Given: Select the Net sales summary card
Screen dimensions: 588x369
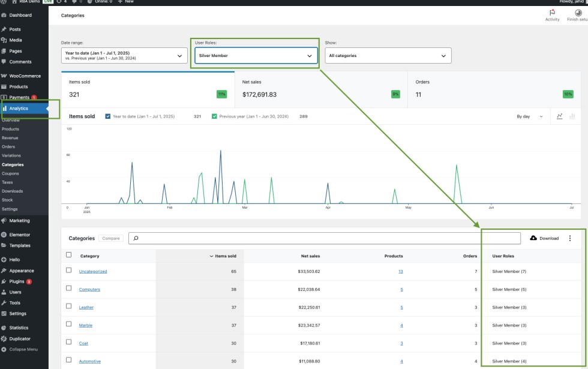Looking at the screenshot, I should (321, 89).
